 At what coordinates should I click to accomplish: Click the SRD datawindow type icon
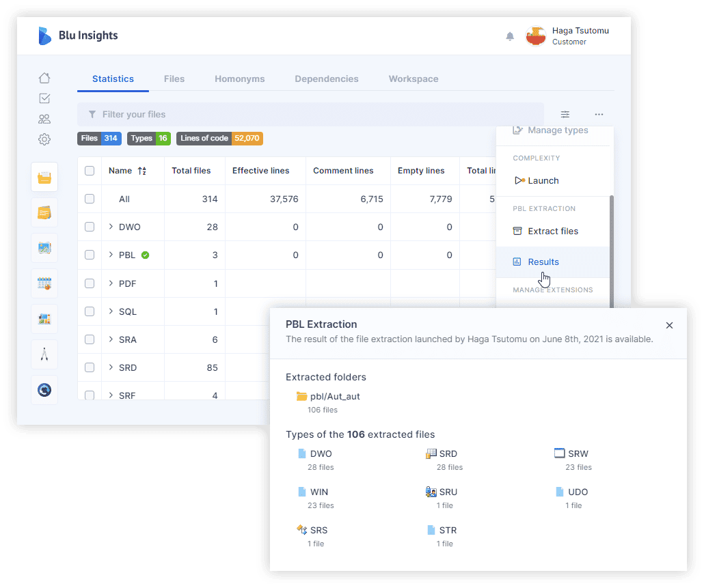click(x=431, y=453)
